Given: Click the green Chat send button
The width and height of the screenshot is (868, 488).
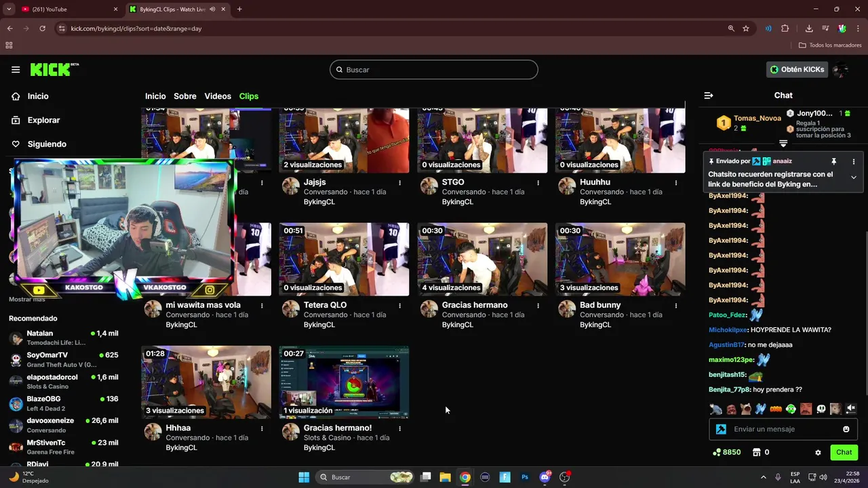Looking at the screenshot, I should pos(844,452).
